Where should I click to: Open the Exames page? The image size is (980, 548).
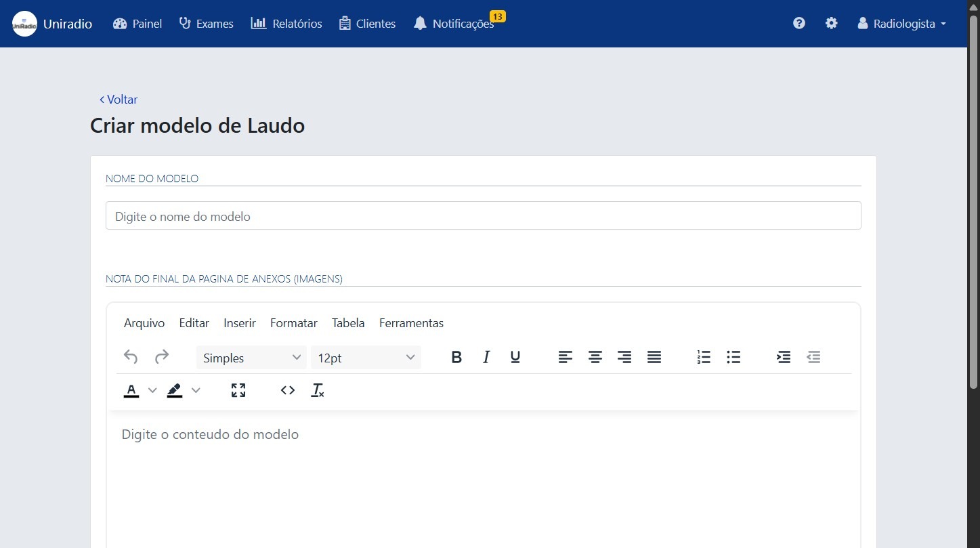point(207,24)
